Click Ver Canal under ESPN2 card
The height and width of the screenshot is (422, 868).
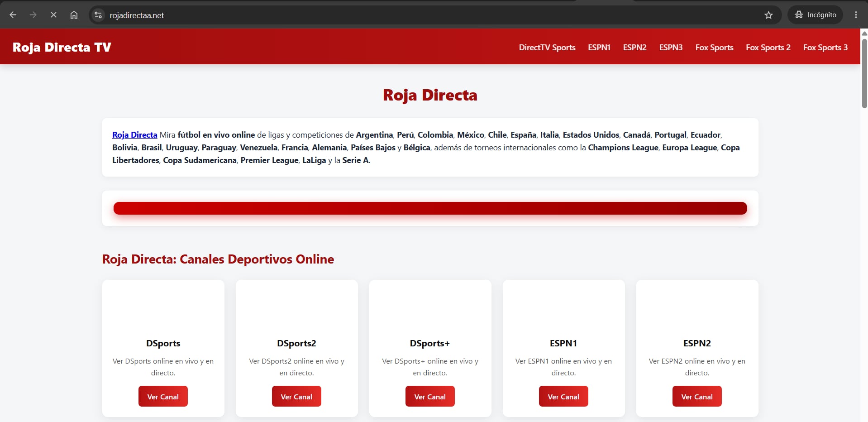pyautogui.click(x=697, y=396)
